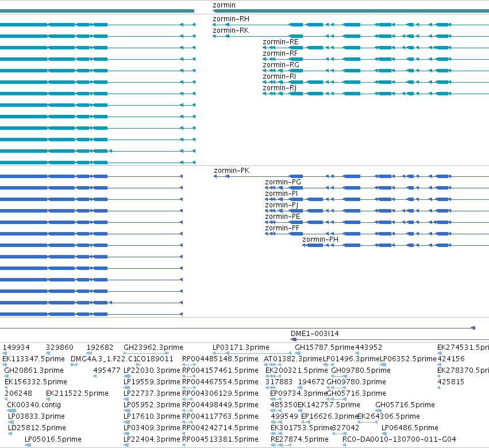Select RP004306129.5prime EST
Image resolution: width=489 pixels, height=448 pixels.
click(x=220, y=393)
